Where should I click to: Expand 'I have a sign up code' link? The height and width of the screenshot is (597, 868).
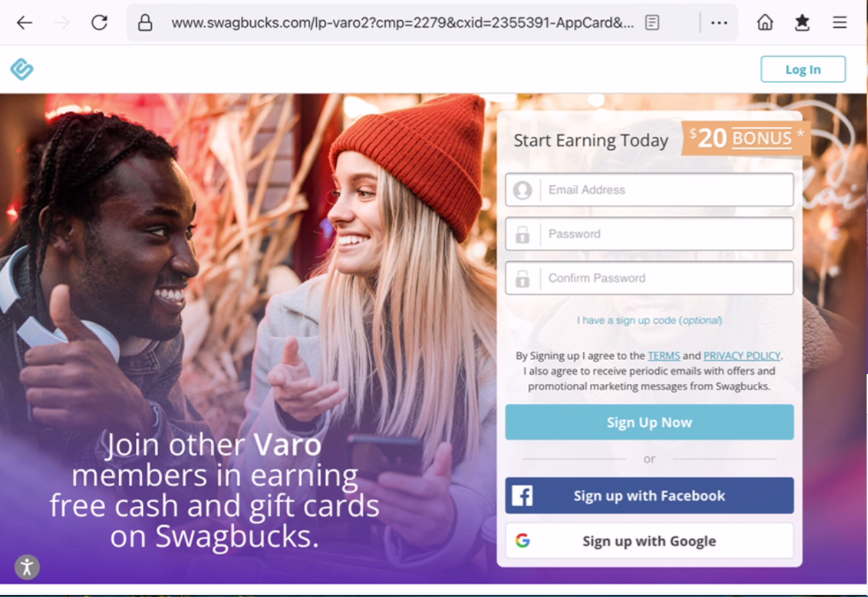click(x=649, y=320)
